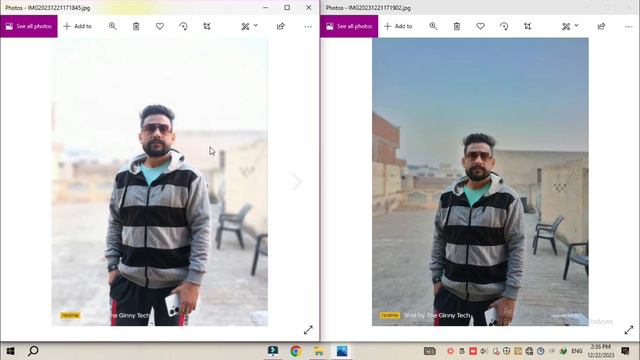Open File Explorer from taskbar
This screenshot has height=360, width=640.
(x=319, y=351)
